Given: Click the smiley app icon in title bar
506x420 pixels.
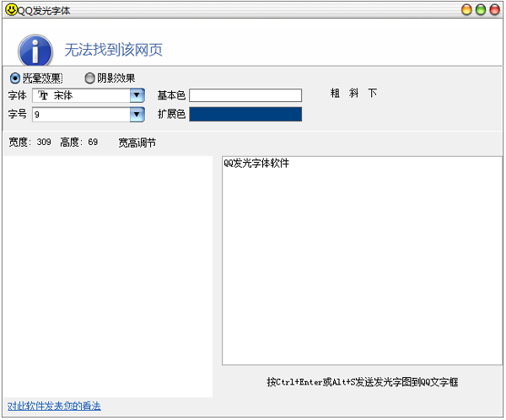Looking at the screenshot, I should [x=11, y=9].
